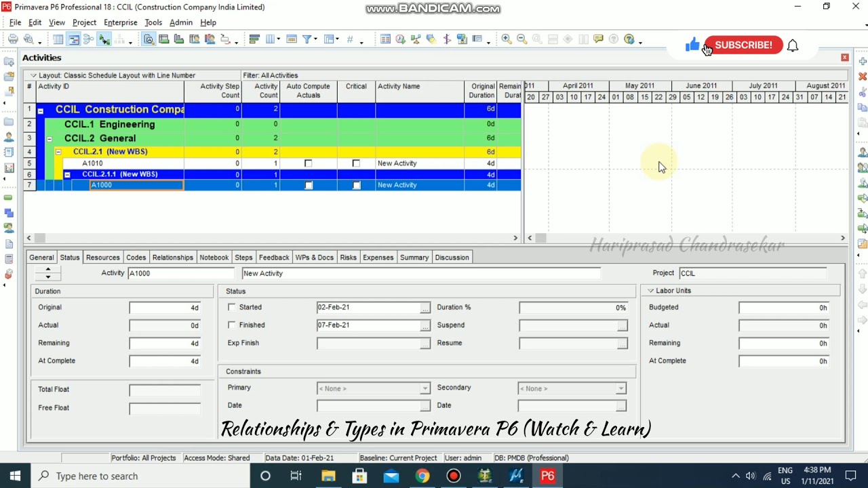Open Started date picker ellipsis button
Viewport: 868px width, 488px height.
click(x=425, y=308)
